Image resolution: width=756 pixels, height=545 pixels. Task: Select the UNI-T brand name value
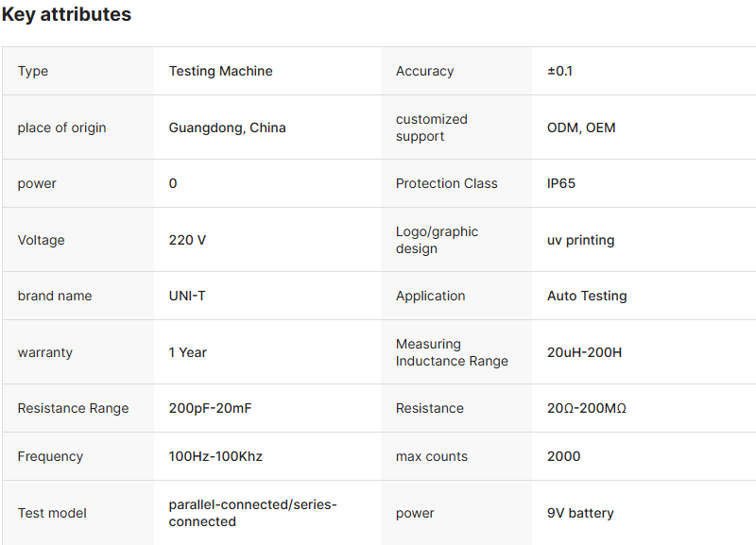pyautogui.click(x=187, y=296)
